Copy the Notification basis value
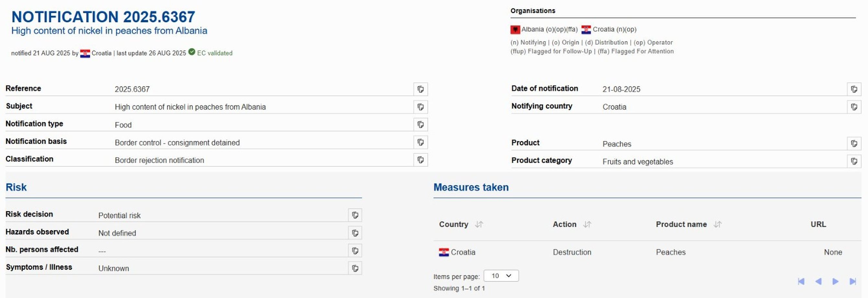This screenshot has width=868, height=298. click(x=421, y=142)
